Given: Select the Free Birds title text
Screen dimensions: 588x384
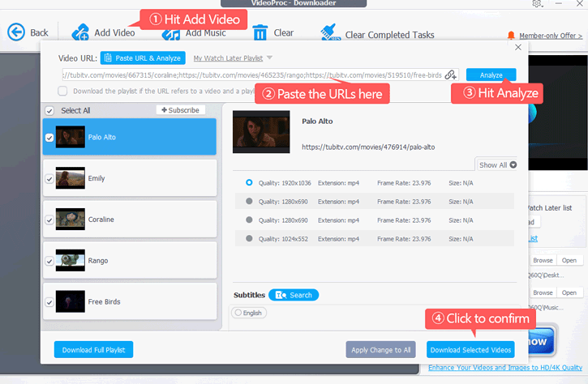Looking at the screenshot, I should 105,302.
